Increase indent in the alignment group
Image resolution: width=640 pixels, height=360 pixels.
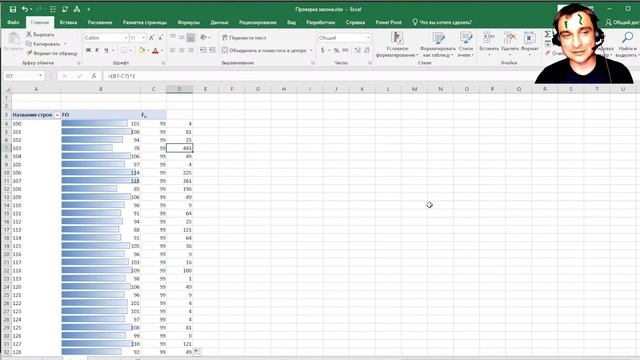click(x=212, y=50)
